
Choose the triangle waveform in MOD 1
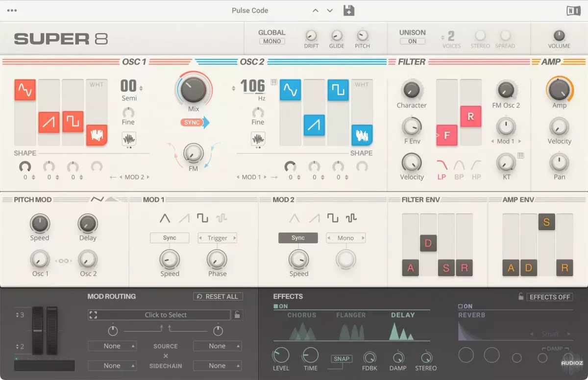point(165,218)
